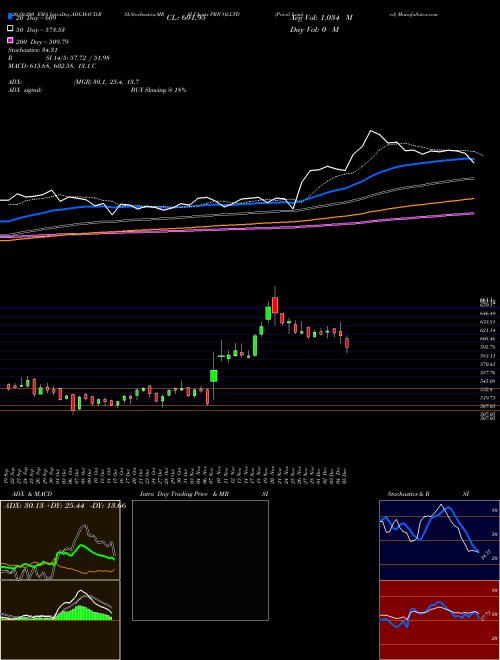This screenshot has height=660, width=500.
Task: Click the rotated 34.31 label in Stochastics panel
Action: (x=484, y=555)
